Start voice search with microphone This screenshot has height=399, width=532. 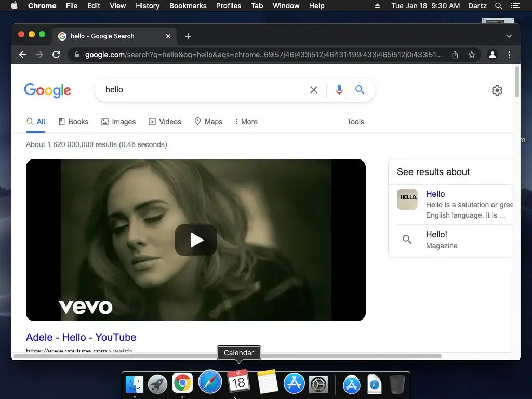339,90
